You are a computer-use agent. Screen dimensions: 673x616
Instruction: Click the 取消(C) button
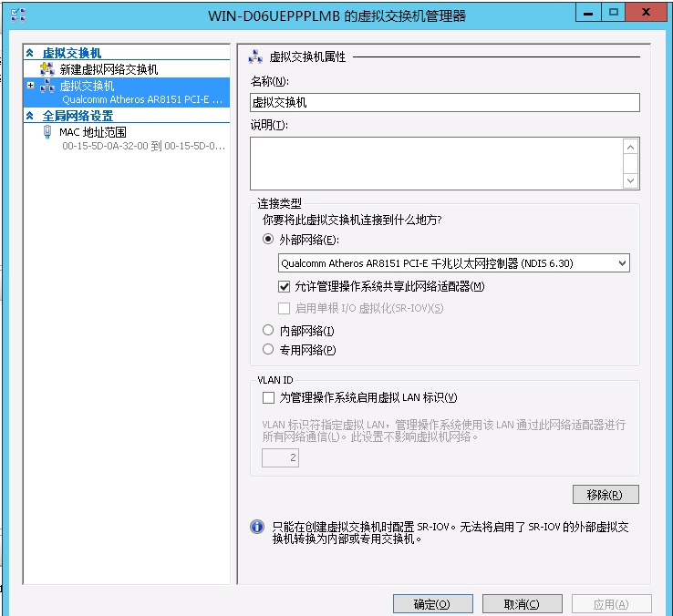coord(523,604)
